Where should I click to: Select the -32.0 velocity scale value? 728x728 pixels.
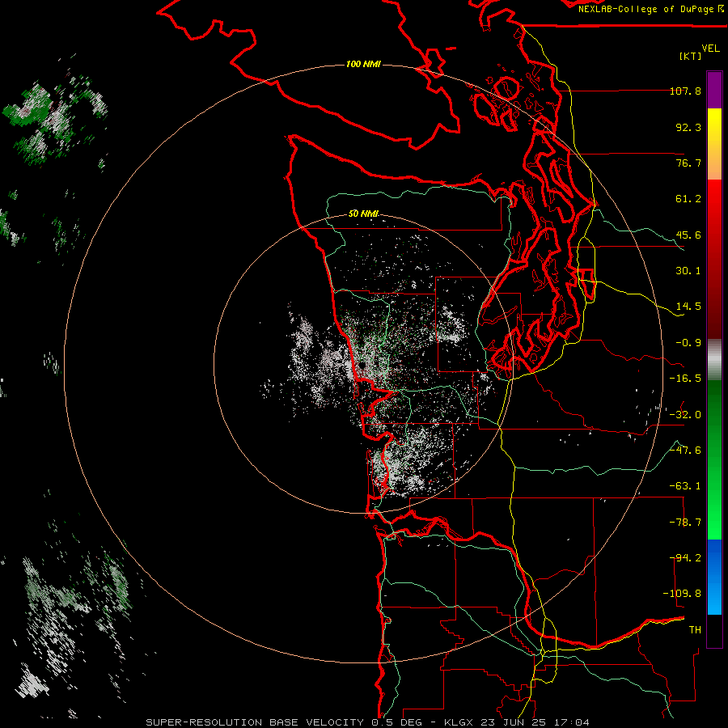[x=685, y=415]
